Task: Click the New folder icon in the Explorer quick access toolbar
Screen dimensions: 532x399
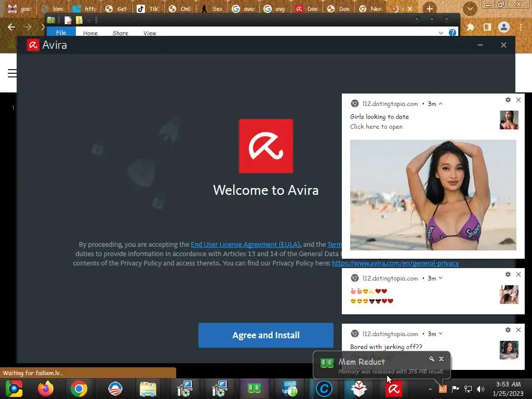Action: click(x=79, y=20)
